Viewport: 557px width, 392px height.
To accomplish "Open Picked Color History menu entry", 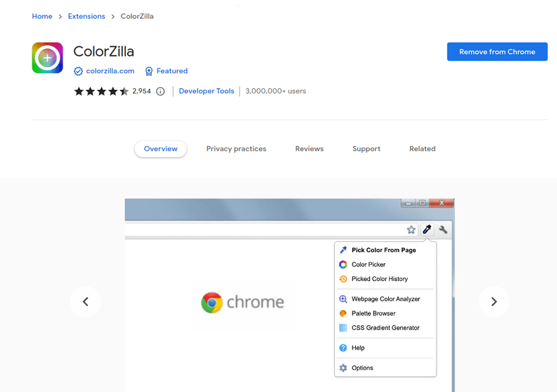I will point(385,279).
